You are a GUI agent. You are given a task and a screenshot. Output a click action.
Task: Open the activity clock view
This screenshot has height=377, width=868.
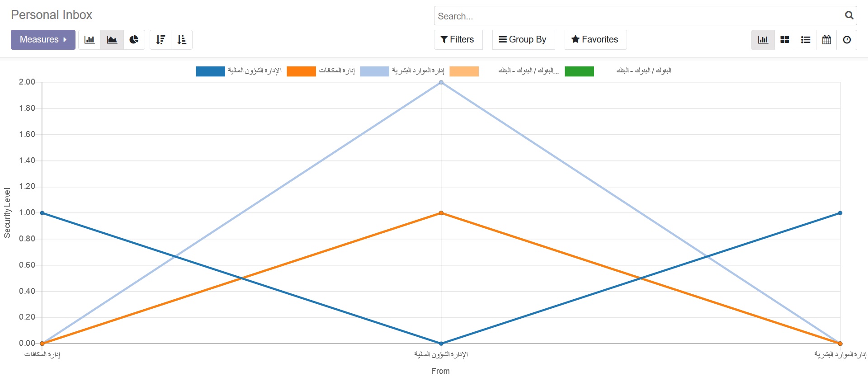847,40
